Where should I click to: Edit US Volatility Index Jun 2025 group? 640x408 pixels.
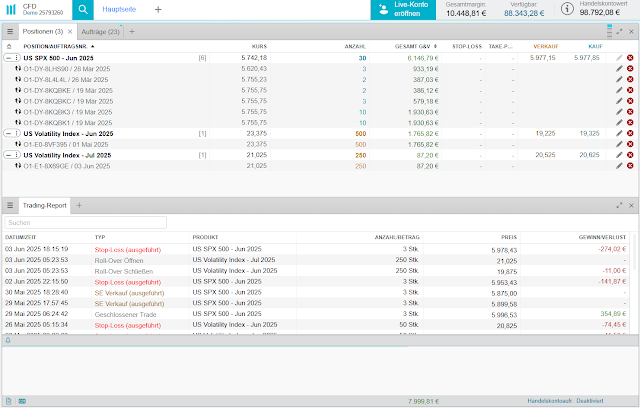[619, 133]
